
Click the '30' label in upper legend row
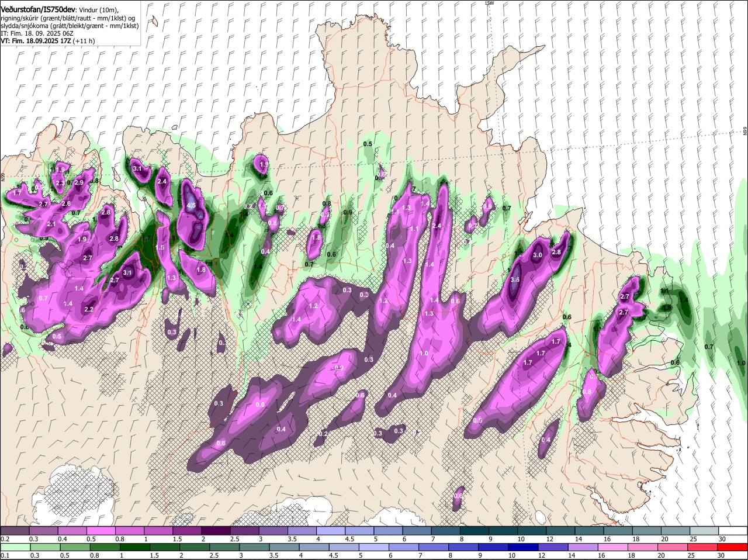[722, 538]
